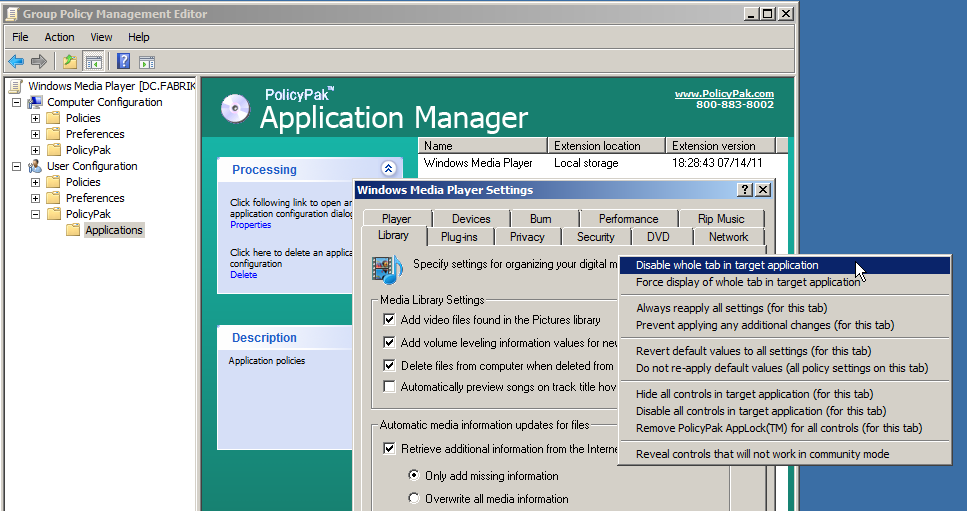Image resolution: width=967 pixels, height=511 pixels.
Task: Click the Windows Media Player root scroll icon
Action: click(17, 86)
